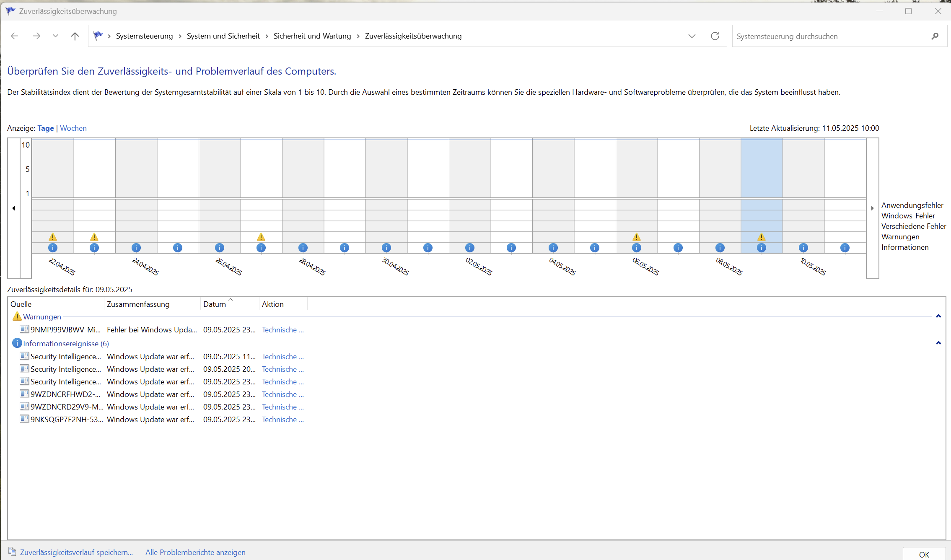Click the warning icon on 06.05.2025
Viewport: 951px width, 560px height.
point(636,237)
